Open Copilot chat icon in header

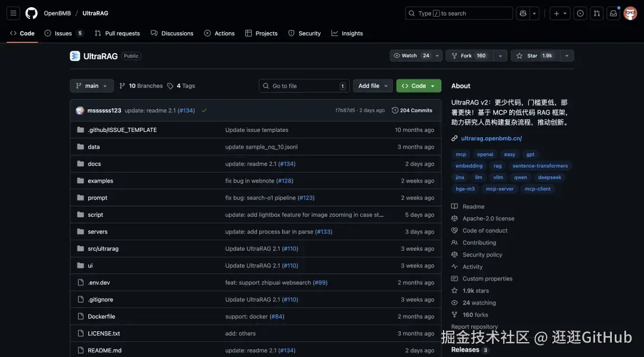click(523, 13)
